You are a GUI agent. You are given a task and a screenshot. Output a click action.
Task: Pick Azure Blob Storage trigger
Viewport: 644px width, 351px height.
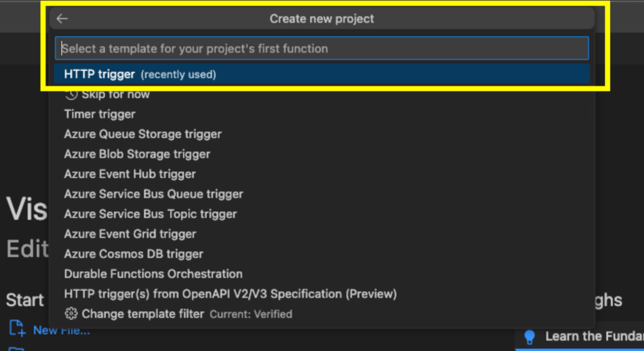click(x=322, y=154)
